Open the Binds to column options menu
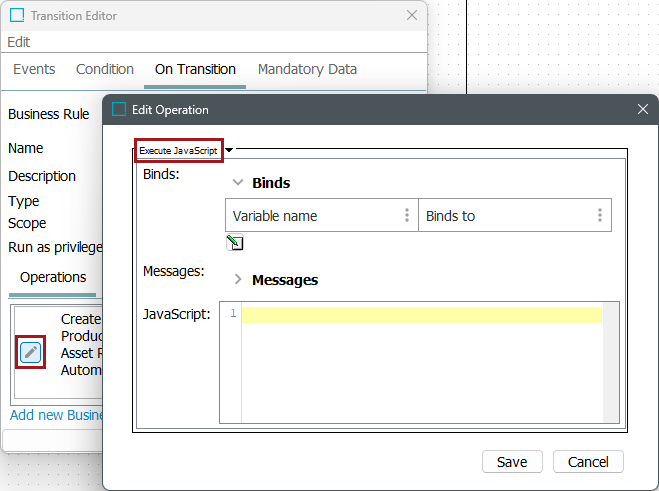This screenshot has width=659, height=491. [600, 215]
